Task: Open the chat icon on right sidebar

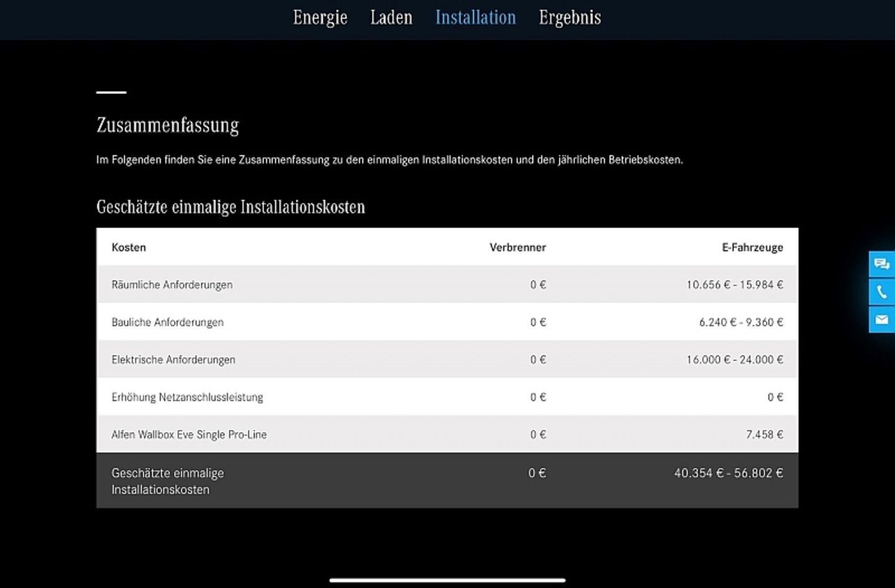Action: 881,264
